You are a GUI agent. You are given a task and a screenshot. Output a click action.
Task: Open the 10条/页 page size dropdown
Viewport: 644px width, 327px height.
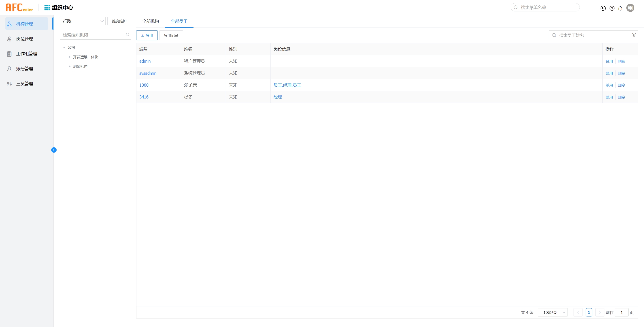553,312
